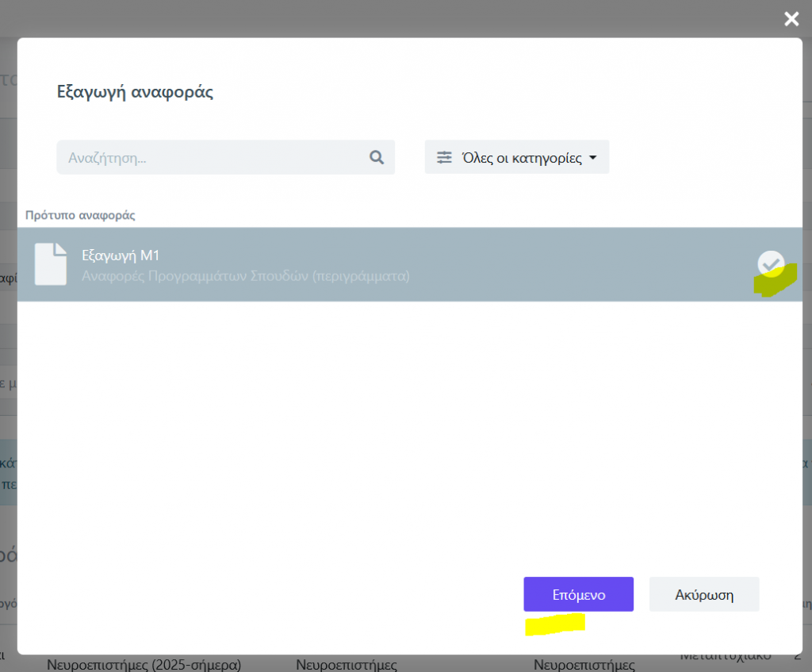This screenshot has width=812, height=672.
Task: Toggle the checkmark circle on Εξαγωγή M1 row
Action: pos(770,263)
